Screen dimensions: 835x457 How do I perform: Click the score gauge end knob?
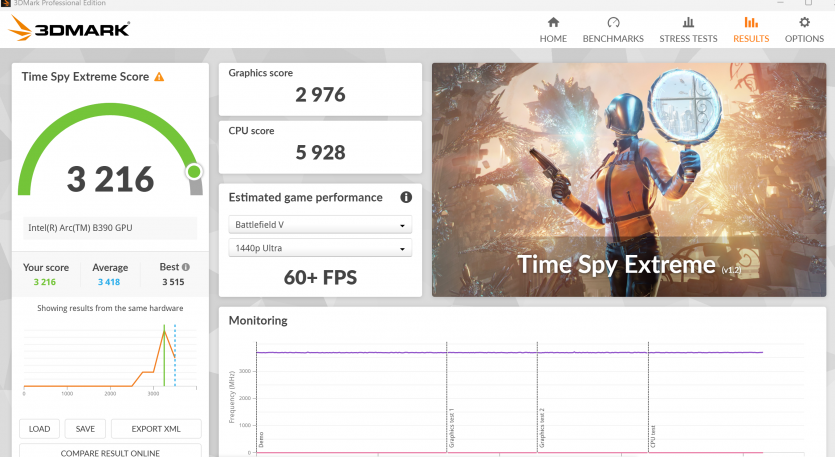point(194,172)
